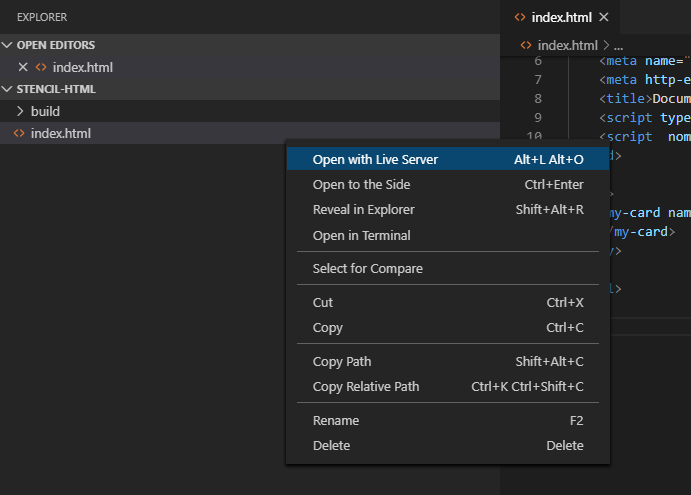Click the index.html breadcrumb label

tap(567, 45)
